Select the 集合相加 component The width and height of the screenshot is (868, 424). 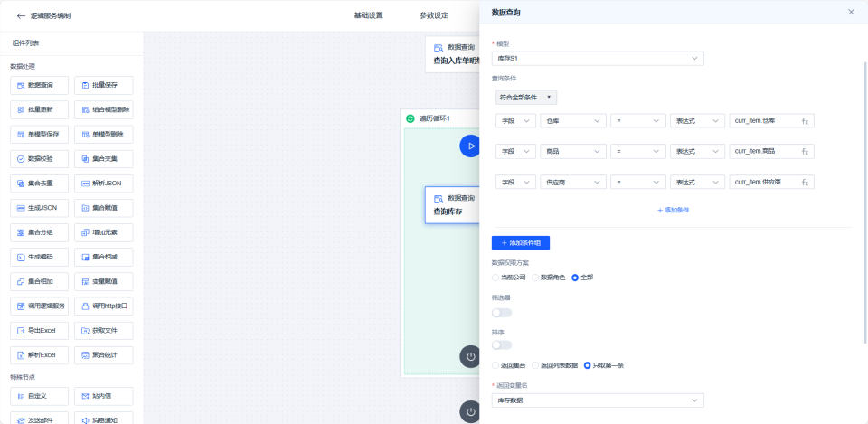39,282
